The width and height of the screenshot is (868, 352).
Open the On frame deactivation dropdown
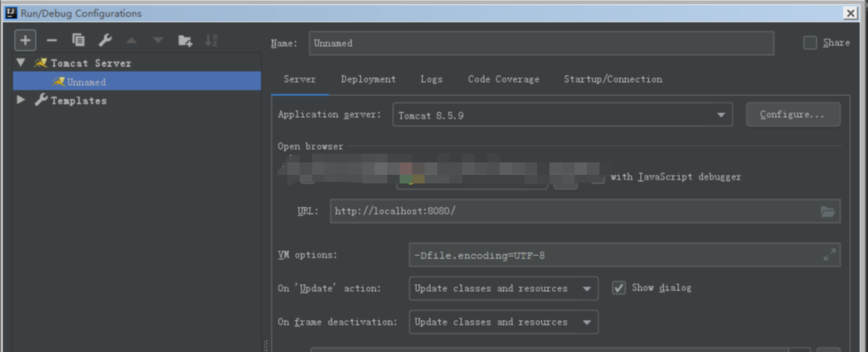(x=503, y=322)
